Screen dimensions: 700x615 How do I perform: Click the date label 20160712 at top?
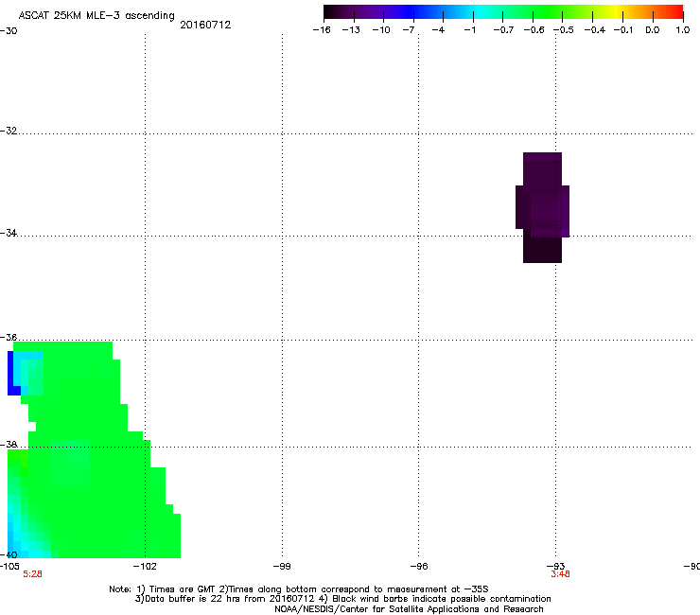pyautogui.click(x=205, y=25)
